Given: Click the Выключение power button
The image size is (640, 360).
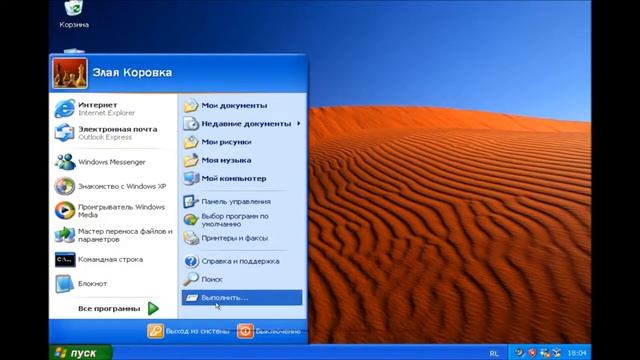Looking at the screenshot, I should pos(269,331).
